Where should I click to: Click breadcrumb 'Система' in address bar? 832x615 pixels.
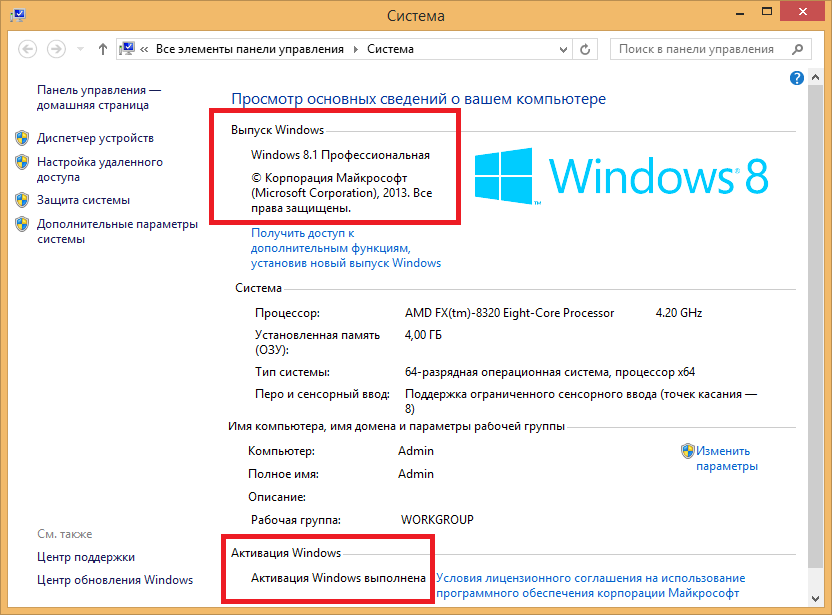[390, 49]
